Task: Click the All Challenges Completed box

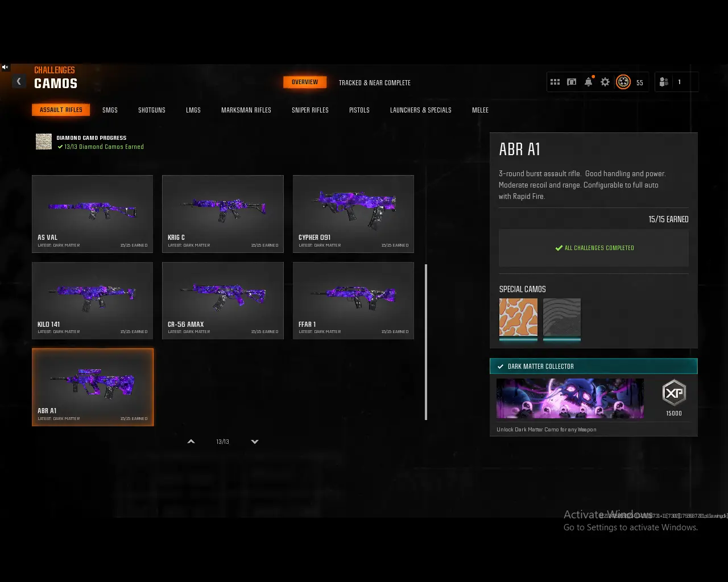Action: pyautogui.click(x=594, y=248)
